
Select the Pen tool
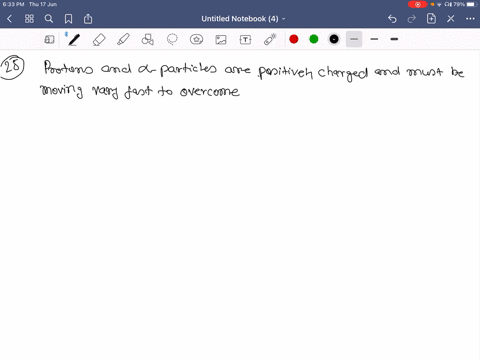pos(74,40)
